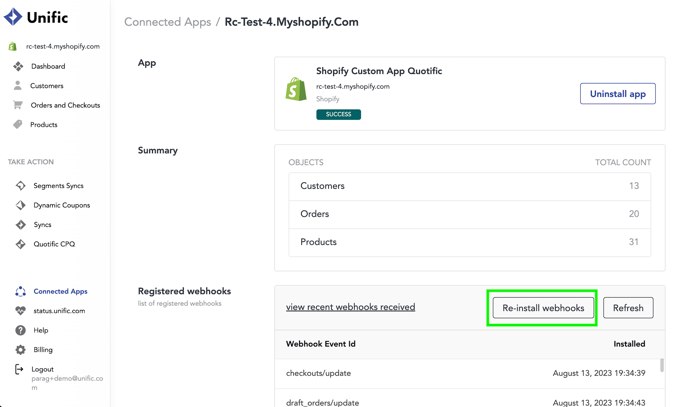Click the Installed column header
This screenshot has width=688, height=407.
coord(629,344)
